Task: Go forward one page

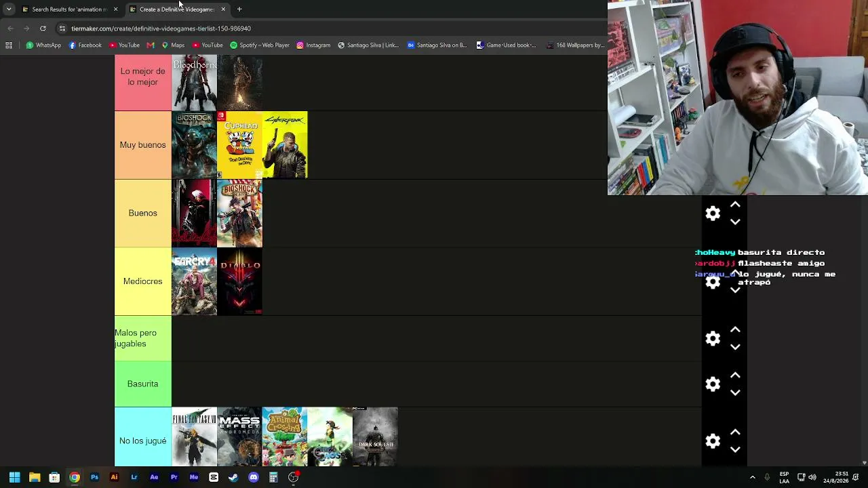Action: [26, 28]
